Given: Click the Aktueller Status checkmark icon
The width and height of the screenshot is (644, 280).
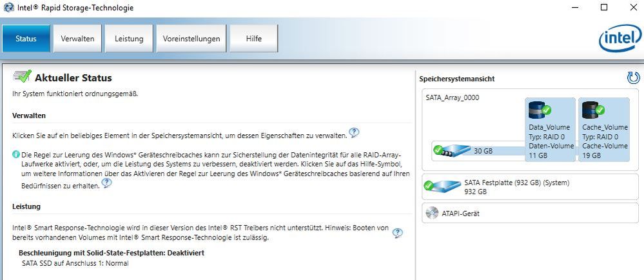Looking at the screenshot, I should click(22, 77).
